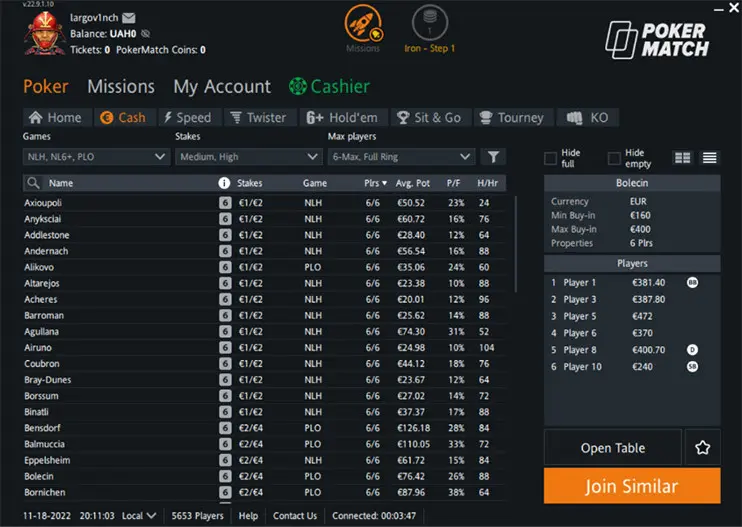Open the Cashier menu
This screenshot has width=742, height=527.
point(329,87)
